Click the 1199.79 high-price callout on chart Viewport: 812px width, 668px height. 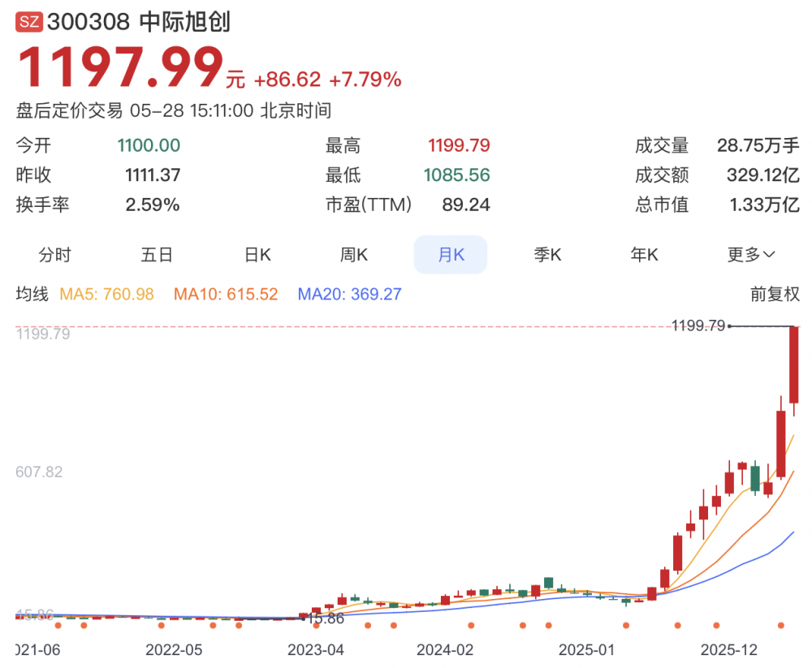tap(698, 325)
